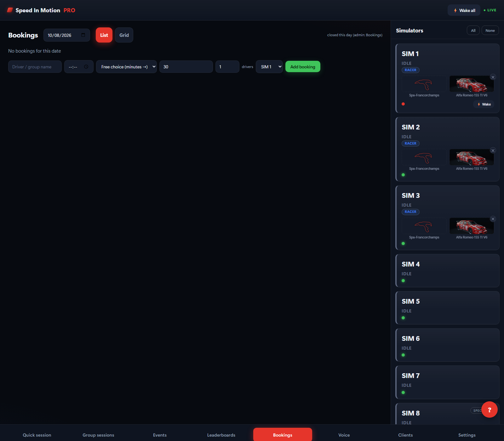The image size is (504, 441).
Task: Select the Spa-Francorchamps track thumbnail on SIM 2
Action: [x=424, y=157]
